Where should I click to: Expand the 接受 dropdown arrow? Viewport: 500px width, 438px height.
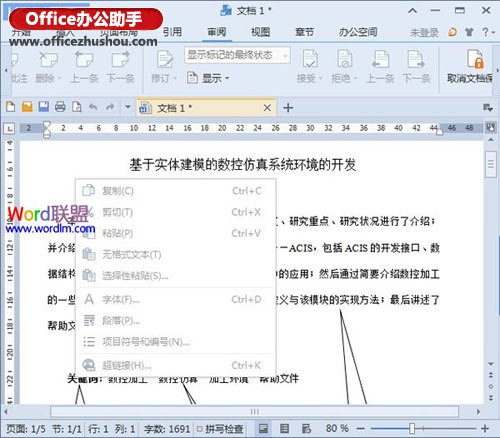pos(321,79)
